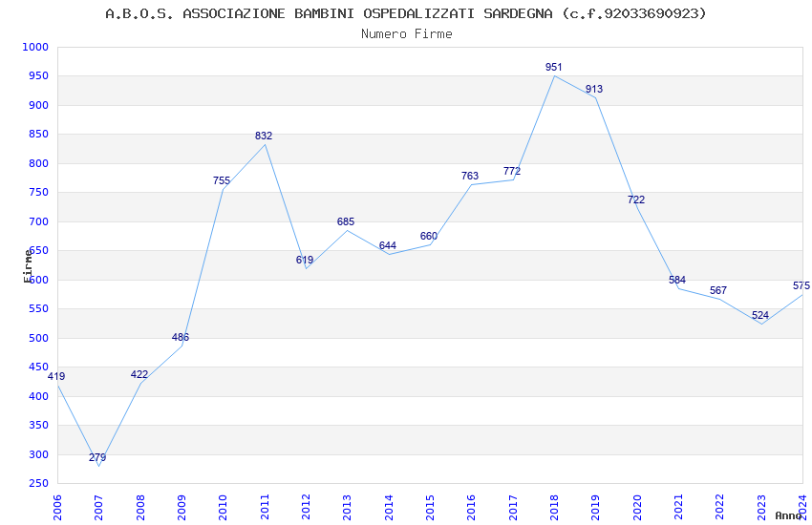Click the maximum value label 951
This screenshot has width=812, height=525.
pos(553,67)
